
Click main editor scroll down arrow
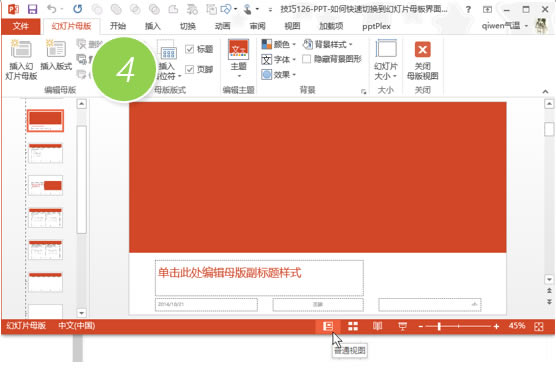[x=549, y=280]
